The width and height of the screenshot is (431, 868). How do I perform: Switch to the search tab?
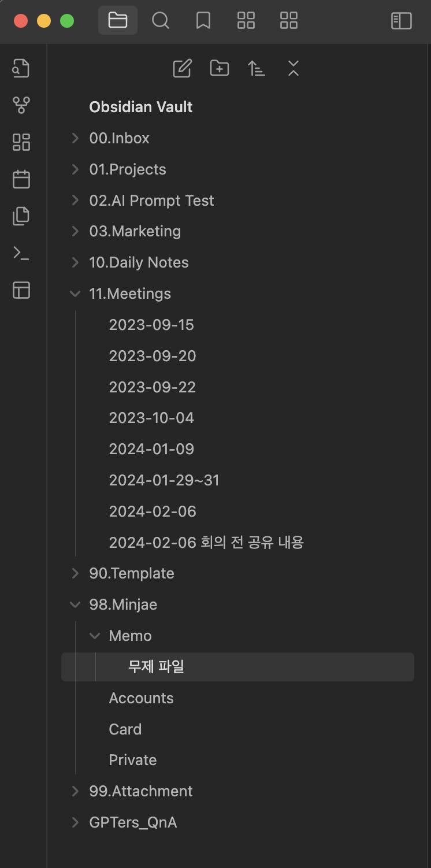160,21
